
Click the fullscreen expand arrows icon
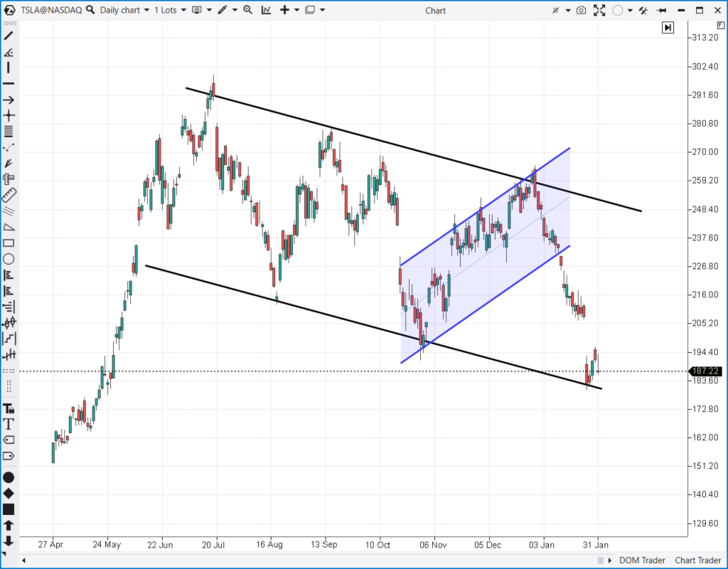599,10
